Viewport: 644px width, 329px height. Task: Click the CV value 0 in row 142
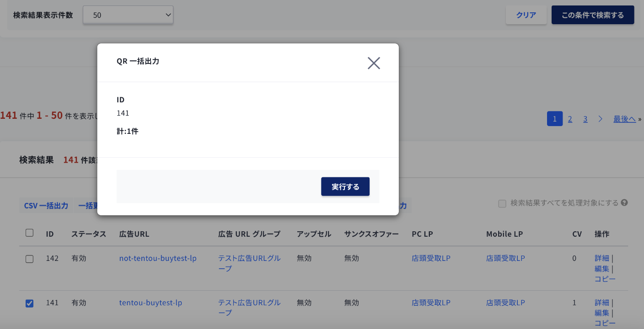click(574, 258)
